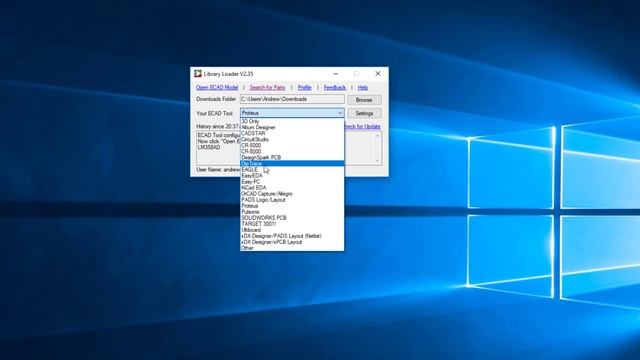Open the Profile link
The width and height of the screenshot is (640, 360).
[304, 87]
